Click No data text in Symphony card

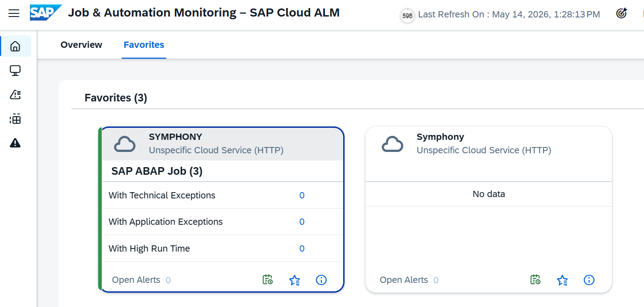(x=489, y=194)
